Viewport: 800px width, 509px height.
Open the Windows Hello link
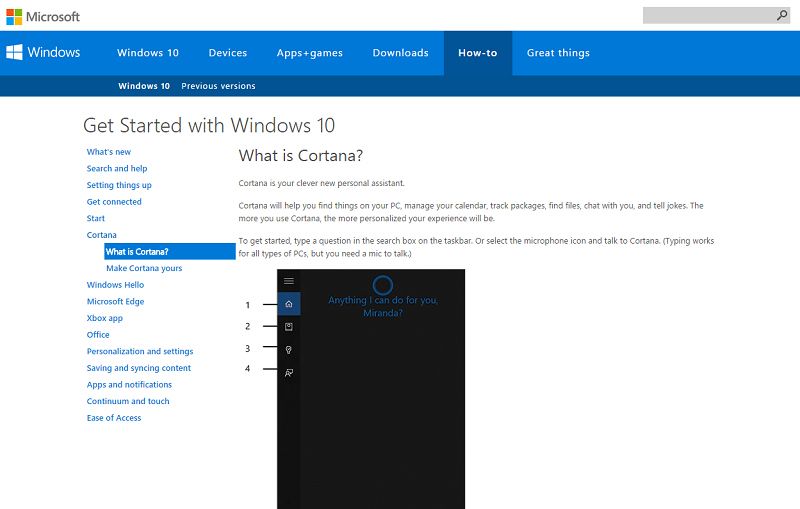click(115, 285)
